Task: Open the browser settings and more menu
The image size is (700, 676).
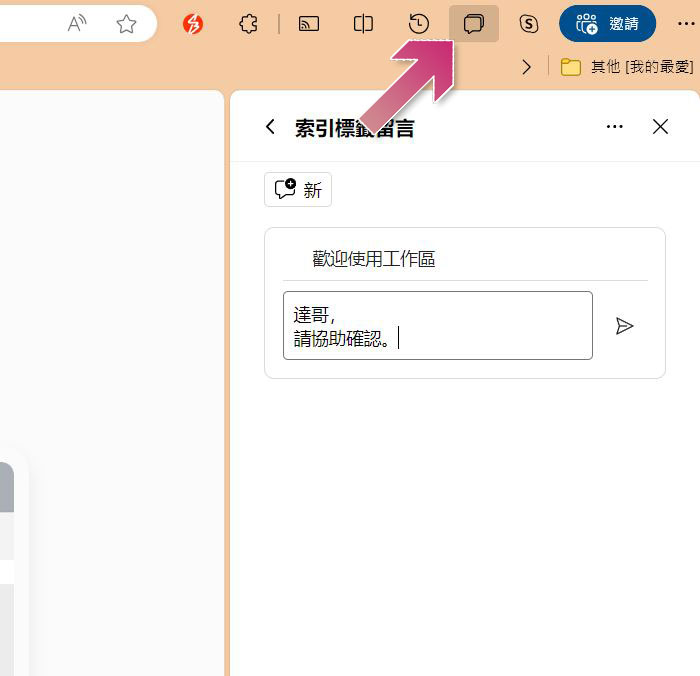Action: click(686, 24)
